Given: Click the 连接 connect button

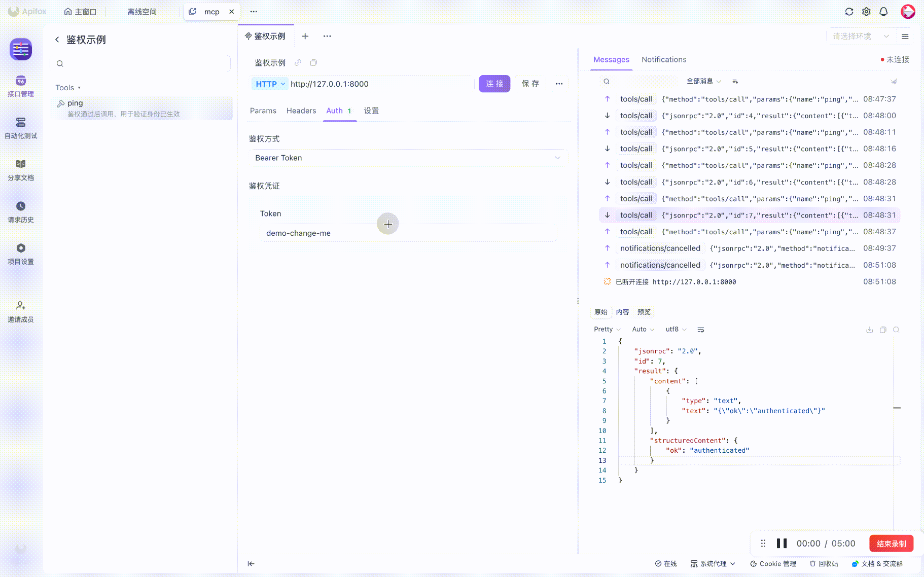Looking at the screenshot, I should coord(494,84).
